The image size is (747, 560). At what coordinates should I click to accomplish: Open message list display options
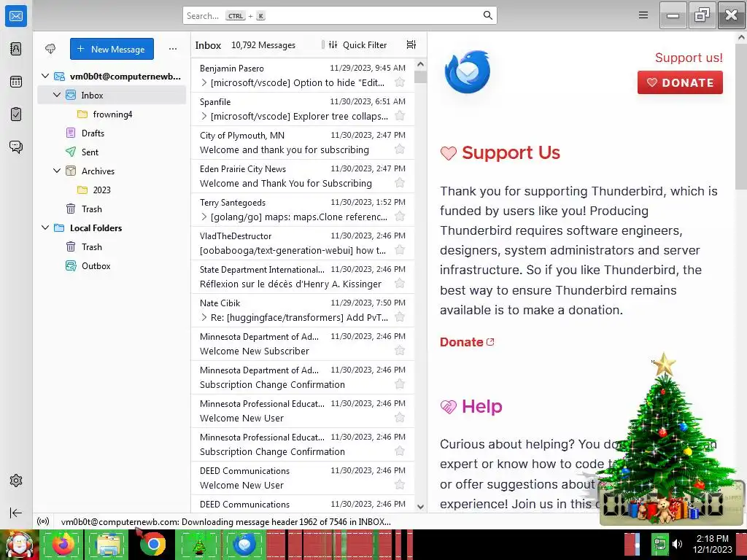click(x=411, y=44)
